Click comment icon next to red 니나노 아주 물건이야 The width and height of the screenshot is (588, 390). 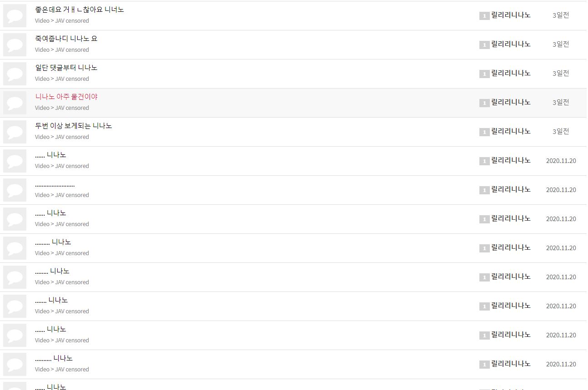(15, 103)
